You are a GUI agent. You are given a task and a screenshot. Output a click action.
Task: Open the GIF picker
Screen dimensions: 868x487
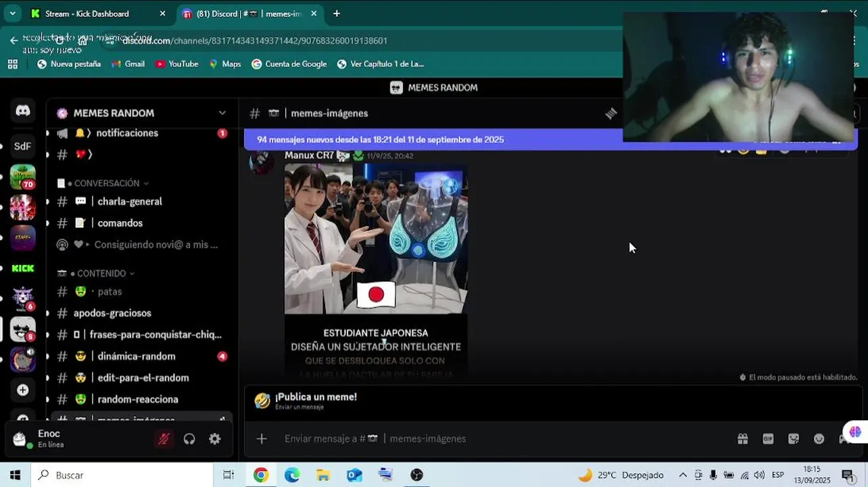[x=768, y=439]
